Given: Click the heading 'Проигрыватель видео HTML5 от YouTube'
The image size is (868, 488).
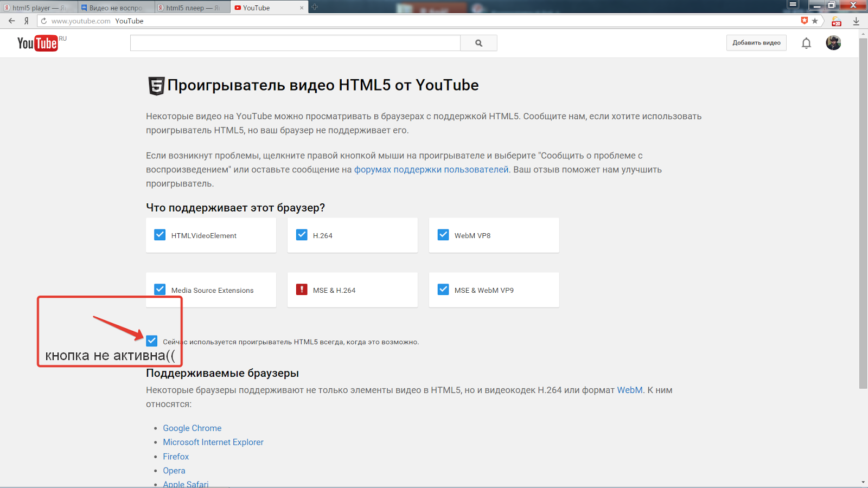Looking at the screenshot, I should click(x=323, y=85).
